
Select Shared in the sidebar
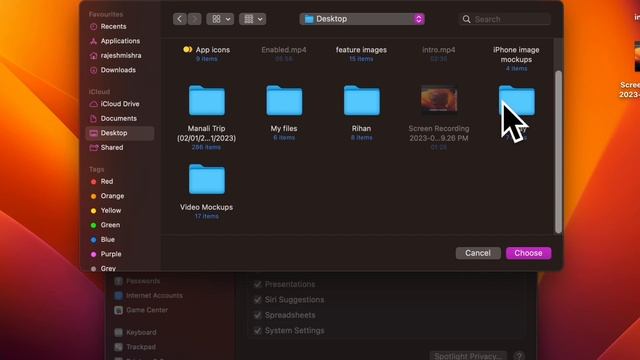112,147
